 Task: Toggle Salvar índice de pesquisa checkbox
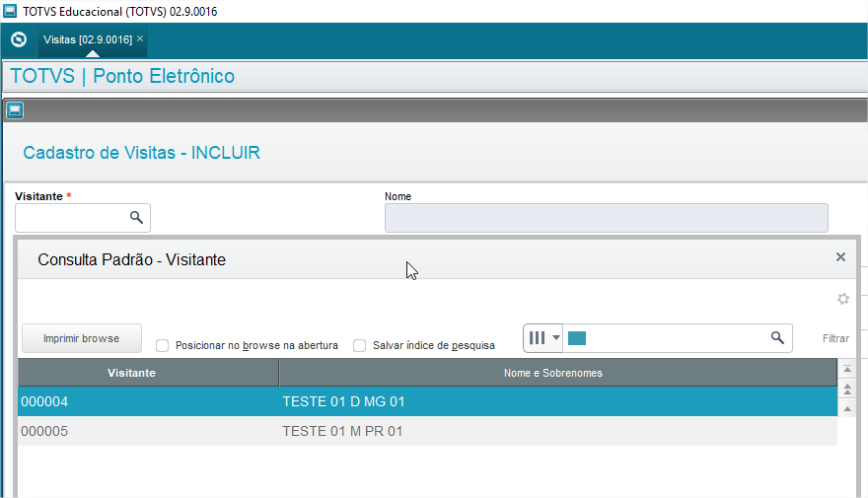(x=360, y=346)
